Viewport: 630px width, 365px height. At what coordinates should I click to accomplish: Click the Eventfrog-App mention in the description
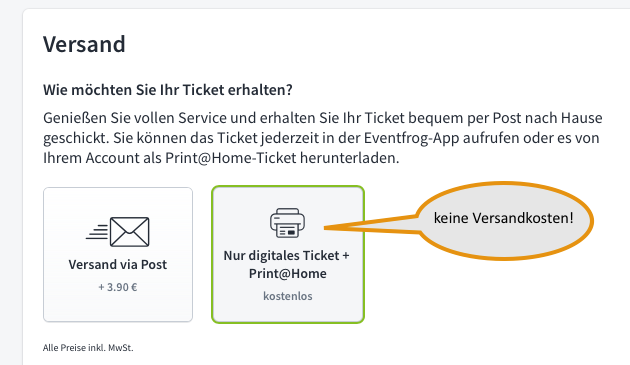pos(411,138)
